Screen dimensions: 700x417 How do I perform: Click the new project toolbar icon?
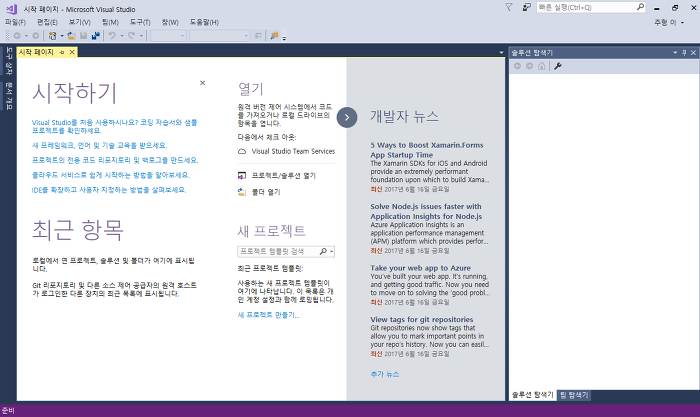click(x=52, y=36)
